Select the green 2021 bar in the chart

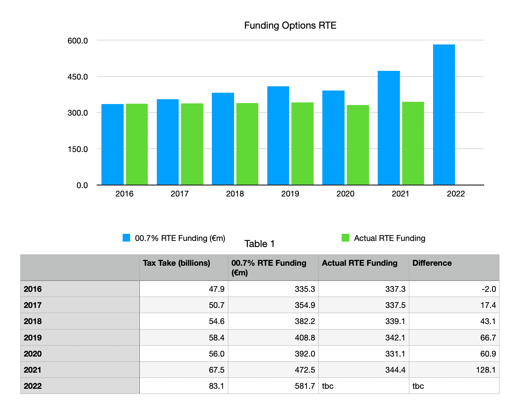413,143
